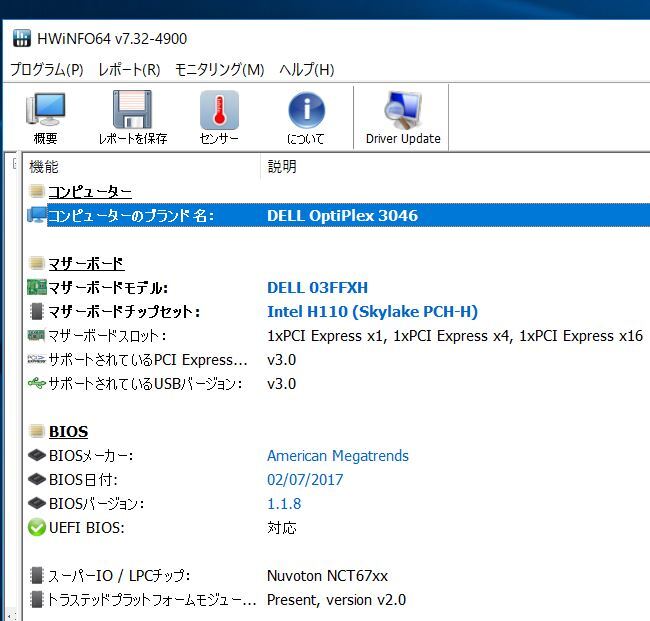Open the レポート(R) menu
The image size is (650, 621).
pyautogui.click(x=129, y=69)
